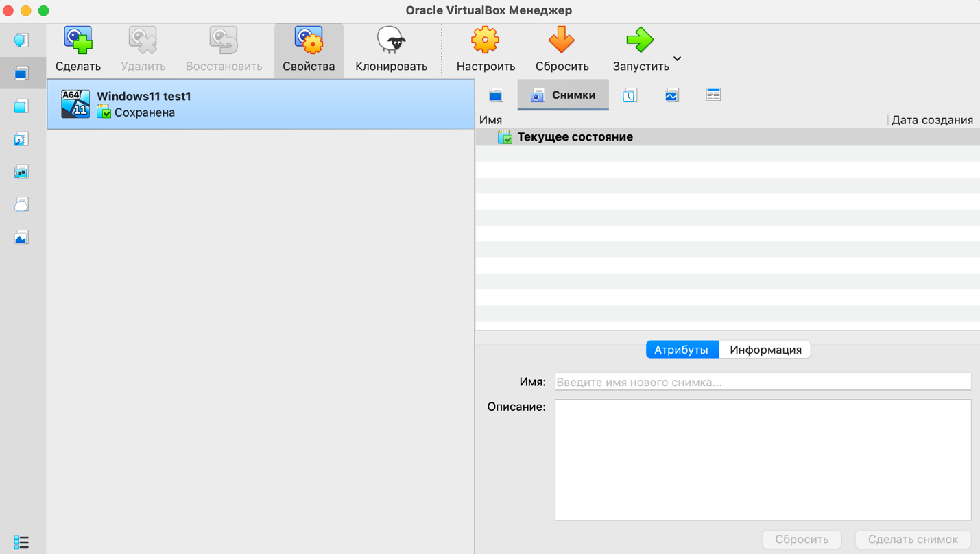
Task: Open the logs clock tab icon
Action: [630, 95]
